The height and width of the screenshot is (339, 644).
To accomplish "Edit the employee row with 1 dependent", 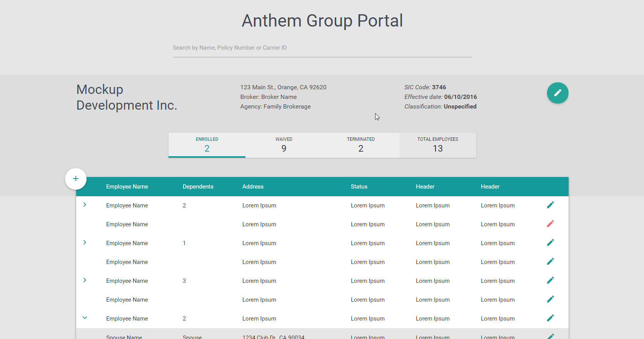I will (x=551, y=243).
